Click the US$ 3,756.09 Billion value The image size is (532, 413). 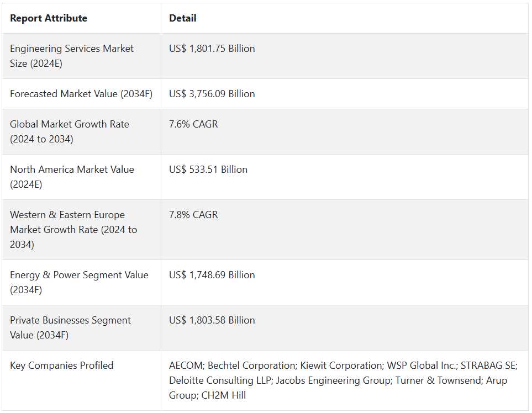(x=212, y=94)
